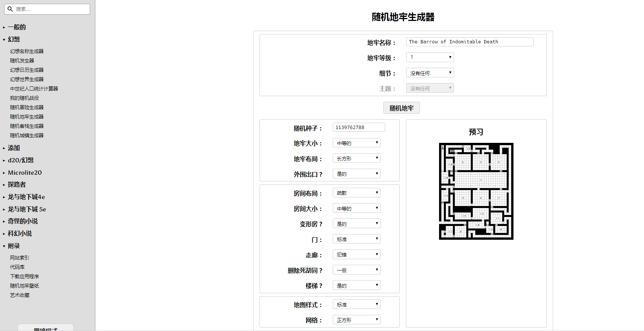
Task: Click the dungeon map preview image
Action: point(476,191)
